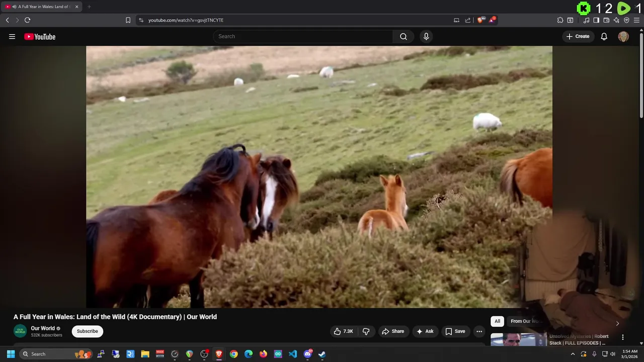Mute the tab using its audio icon
Image resolution: width=644 pixels, height=362 pixels.
click(14, 7)
